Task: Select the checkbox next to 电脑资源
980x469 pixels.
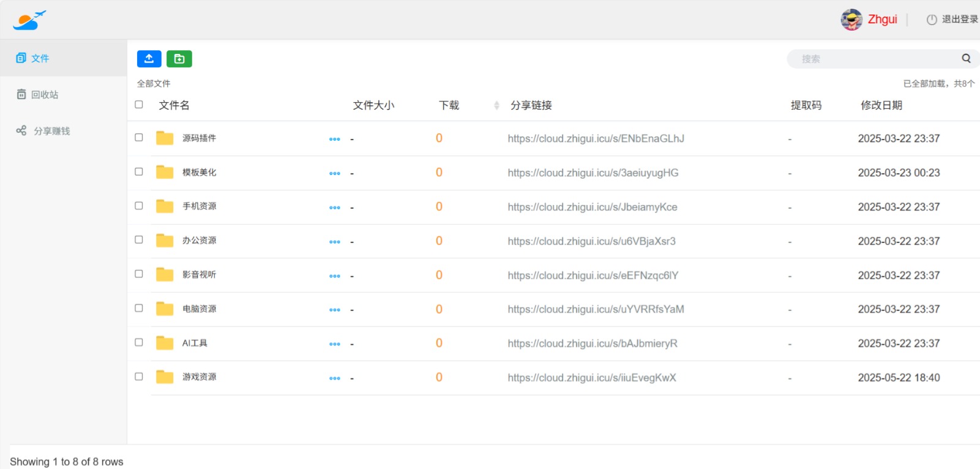Action: pos(139,309)
